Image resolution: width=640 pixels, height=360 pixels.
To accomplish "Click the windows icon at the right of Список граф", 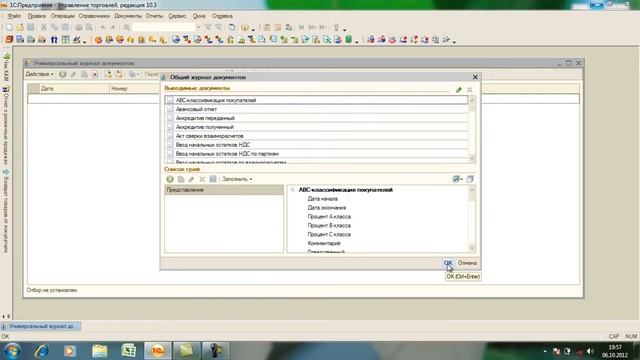I will point(470,179).
